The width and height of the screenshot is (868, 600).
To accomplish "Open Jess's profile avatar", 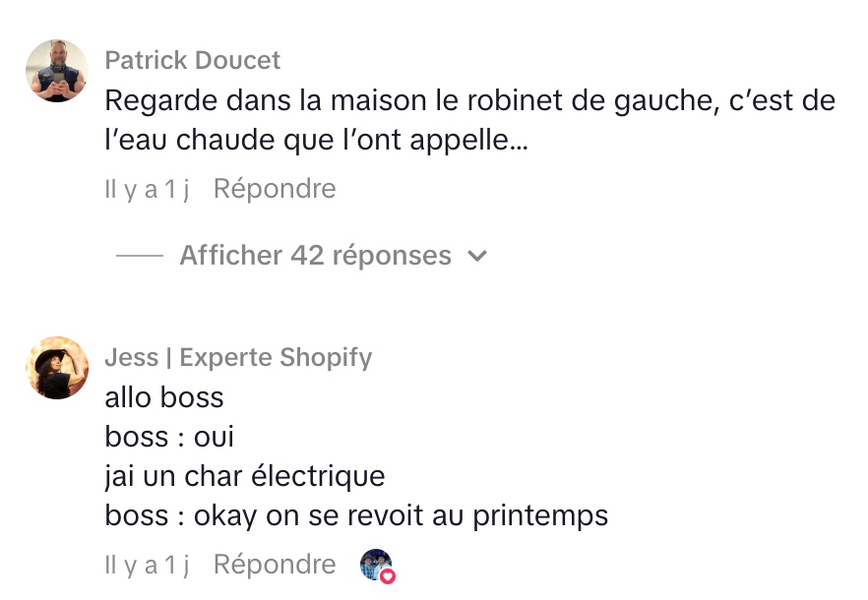I will (x=56, y=368).
